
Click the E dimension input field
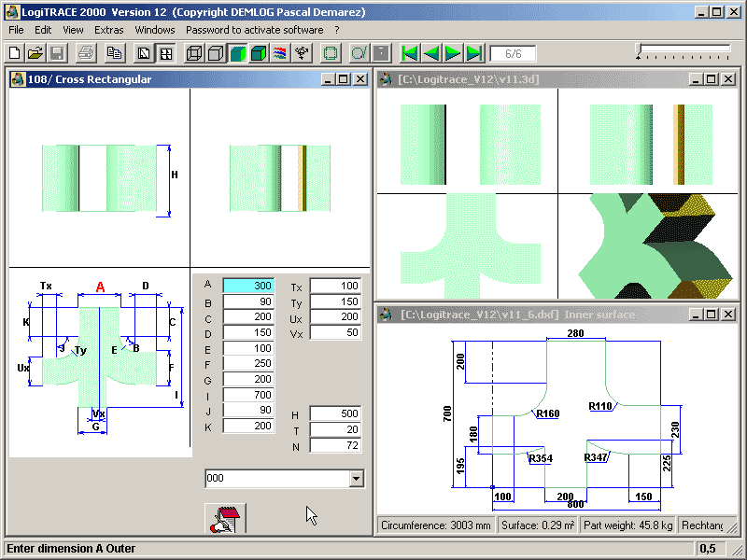pyautogui.click(x=248, y=348)
